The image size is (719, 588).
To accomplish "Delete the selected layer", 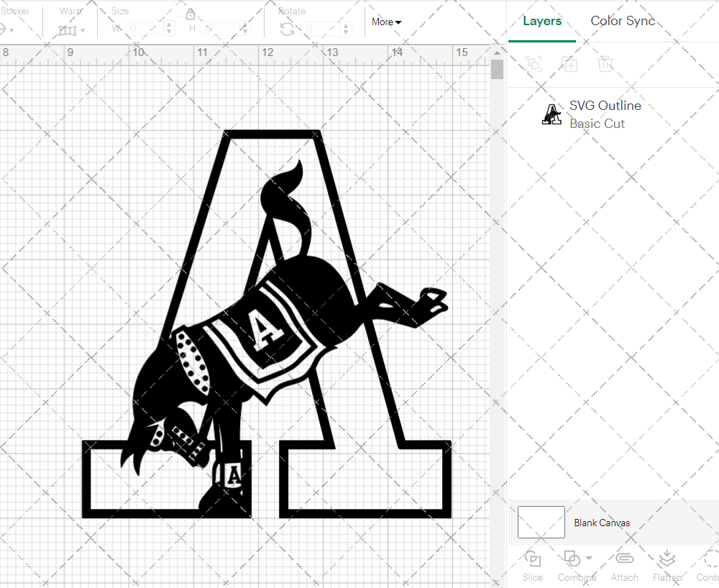I will coord(606,64).
